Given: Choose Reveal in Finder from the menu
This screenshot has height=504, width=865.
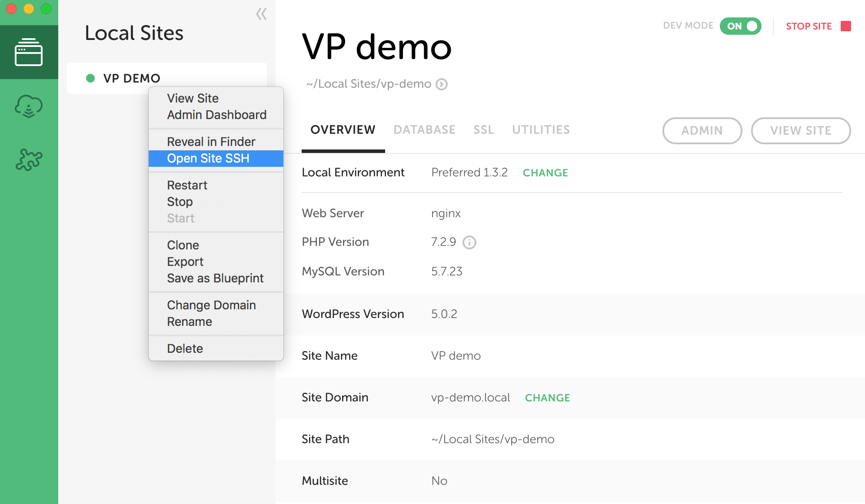Looking at the screenshot, I should click(x=211, y=142).
